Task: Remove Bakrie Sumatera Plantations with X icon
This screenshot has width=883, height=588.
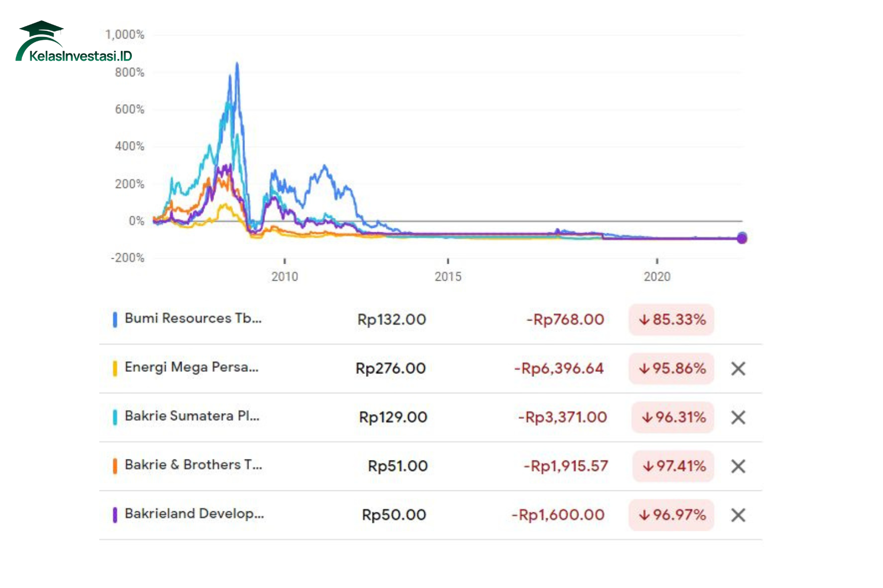Action: pos(738,418)
